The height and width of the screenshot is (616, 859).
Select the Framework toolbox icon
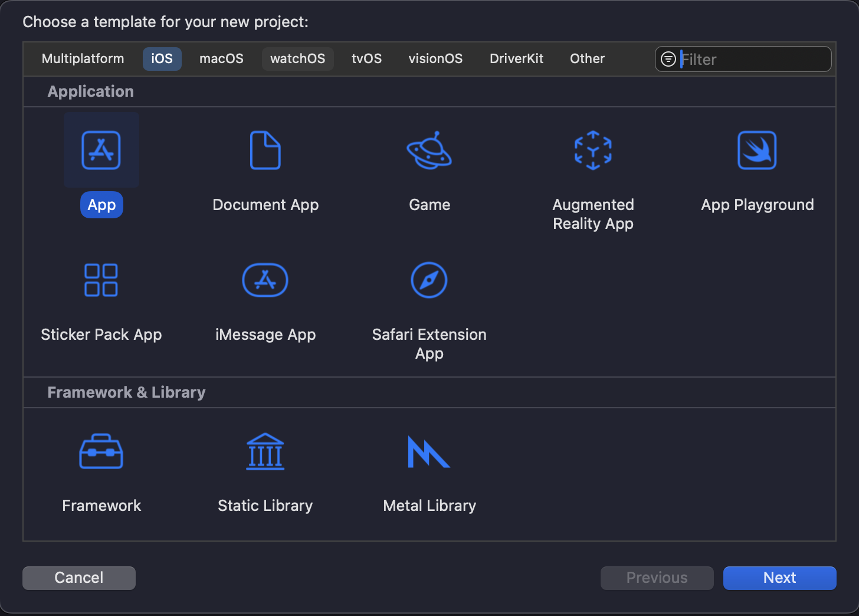point(101,451)
